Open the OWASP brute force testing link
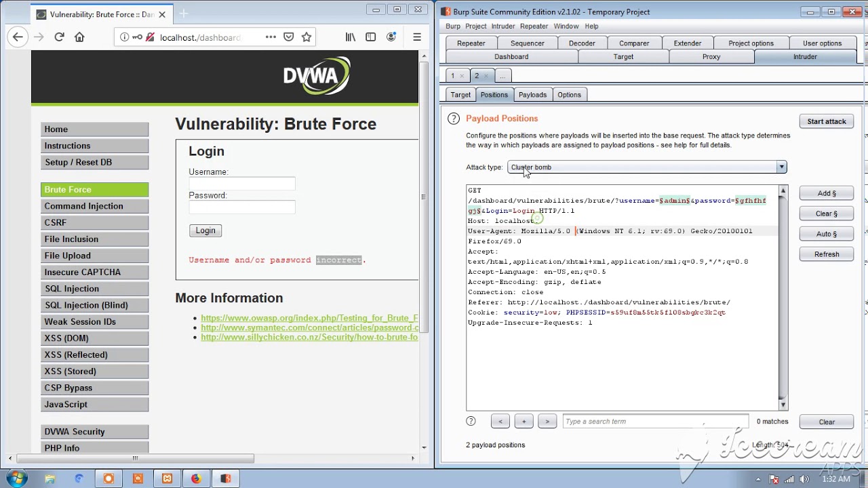Image resolution: width=868 pixels, height=488 pixels. pyautogui.click(x=309, y=318)
